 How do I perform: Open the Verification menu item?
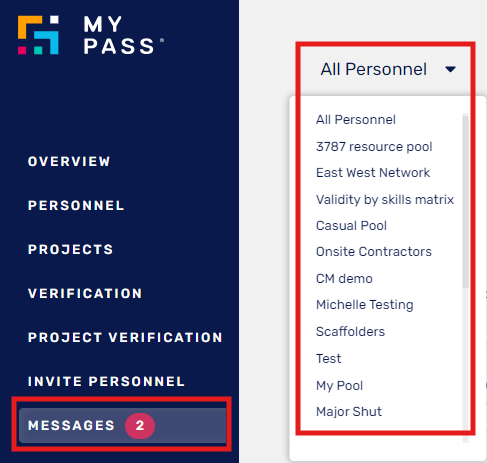[85, 294]
